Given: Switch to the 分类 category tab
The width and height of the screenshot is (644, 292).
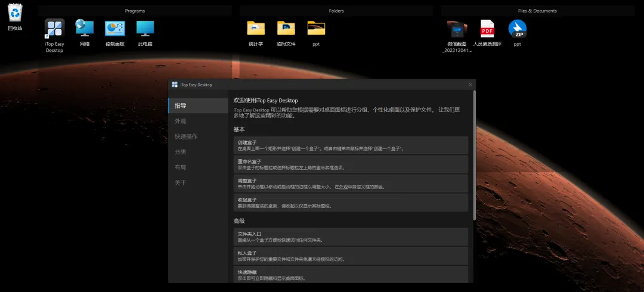Looking at the screenshot, I should coord(198,152).
